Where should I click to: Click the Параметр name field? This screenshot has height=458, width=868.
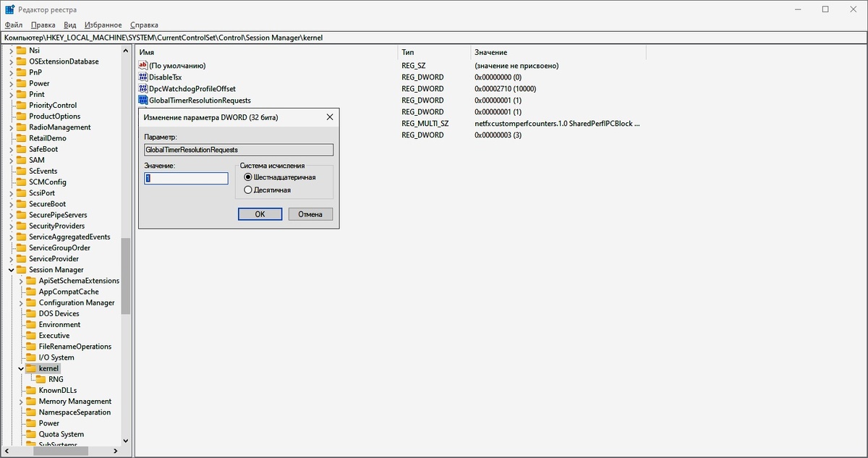coord(239,150)
